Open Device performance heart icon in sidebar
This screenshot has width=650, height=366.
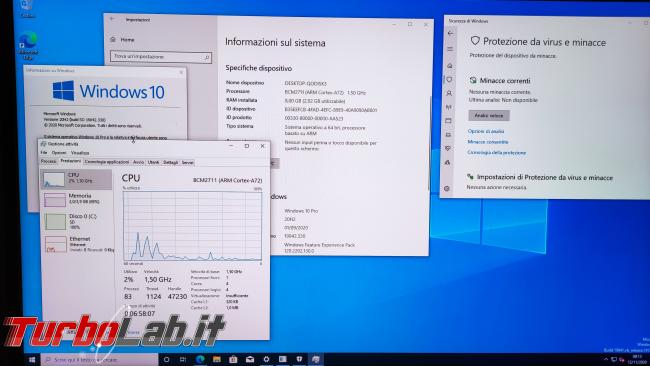click(x=448, y=148)
